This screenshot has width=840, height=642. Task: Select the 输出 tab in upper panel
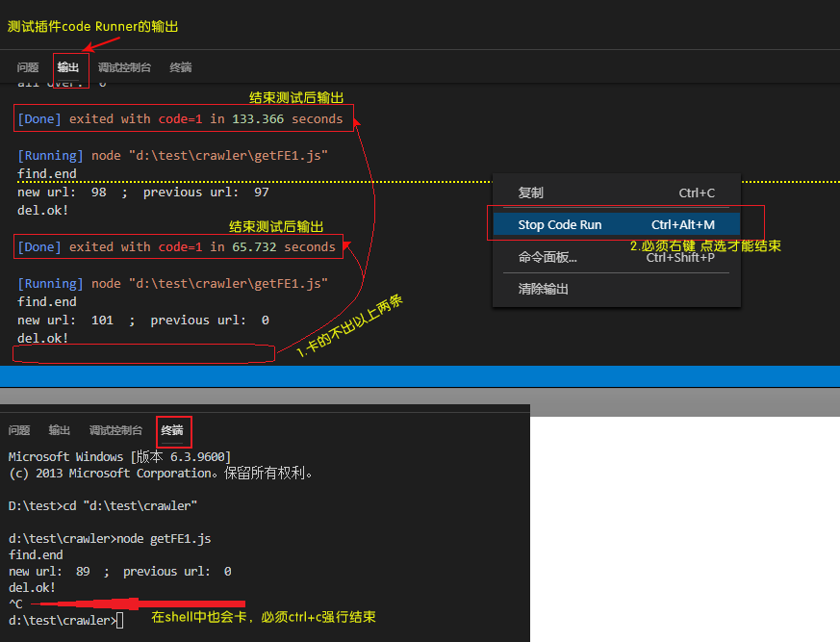68,67
